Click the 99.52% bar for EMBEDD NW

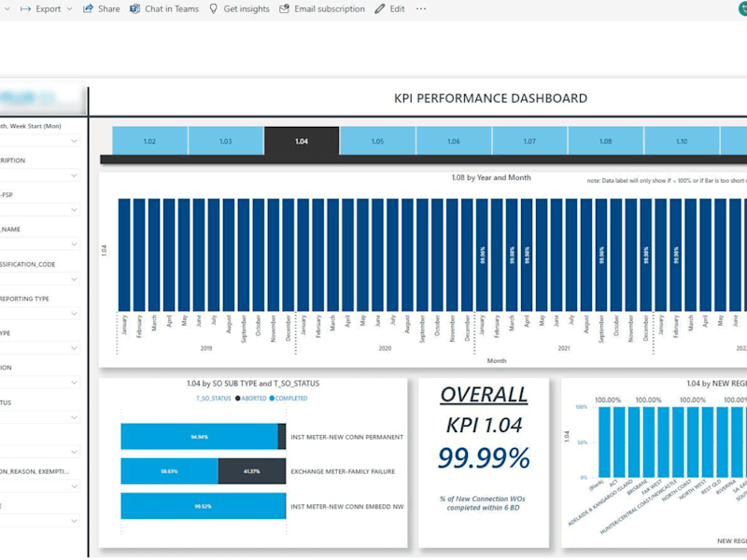(x=203, y=506)
